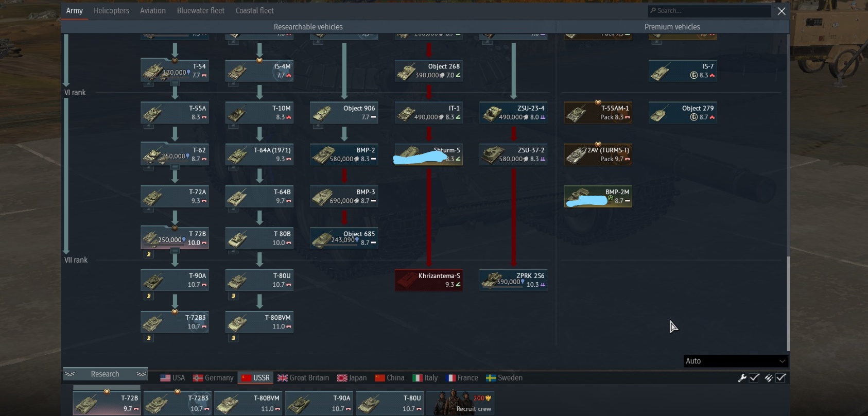Choose the premium Object 279 tank
Viewport: 868px width, 416px height.
pos(683,113)
